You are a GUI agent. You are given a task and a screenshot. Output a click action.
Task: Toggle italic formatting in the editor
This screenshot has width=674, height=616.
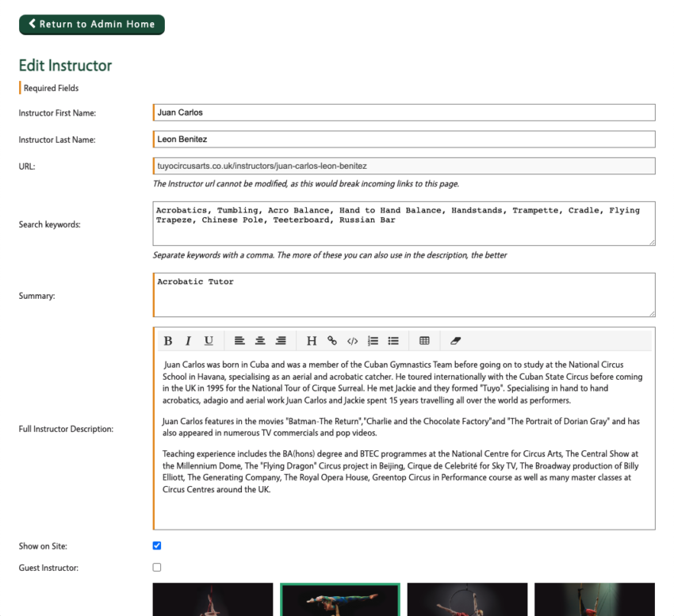(188, 341)
